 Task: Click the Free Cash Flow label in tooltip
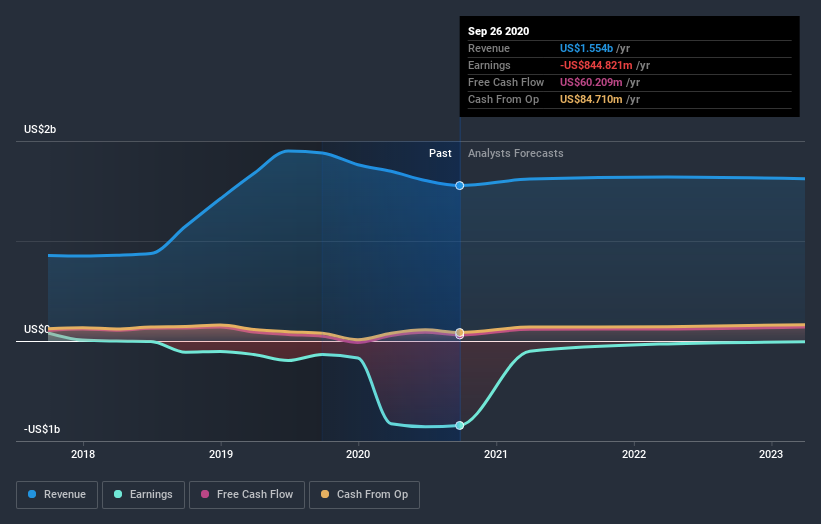[x=506, y=82]
